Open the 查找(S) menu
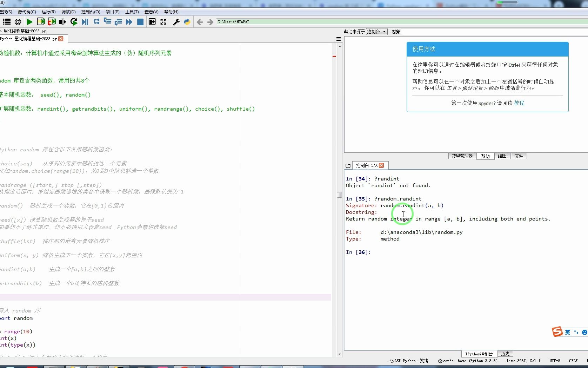This screenshot has width=588, height=368. (x=6, y=12)
